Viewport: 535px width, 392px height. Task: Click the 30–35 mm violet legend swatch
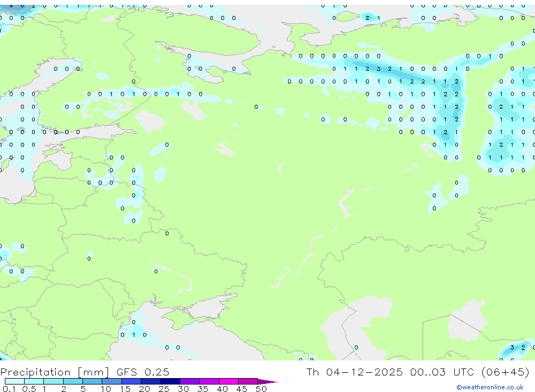190,381
